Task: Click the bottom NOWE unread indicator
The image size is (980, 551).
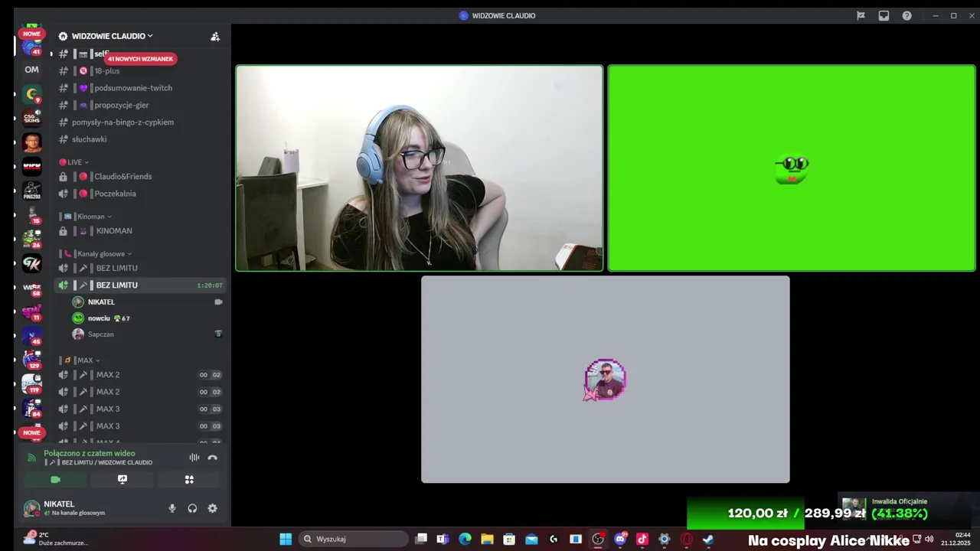Action: 31,432
